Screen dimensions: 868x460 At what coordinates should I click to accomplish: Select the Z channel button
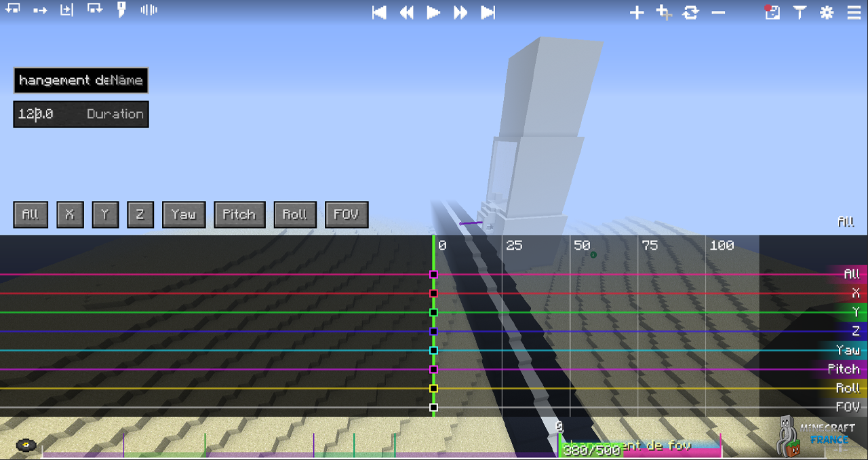click(140, 214)
